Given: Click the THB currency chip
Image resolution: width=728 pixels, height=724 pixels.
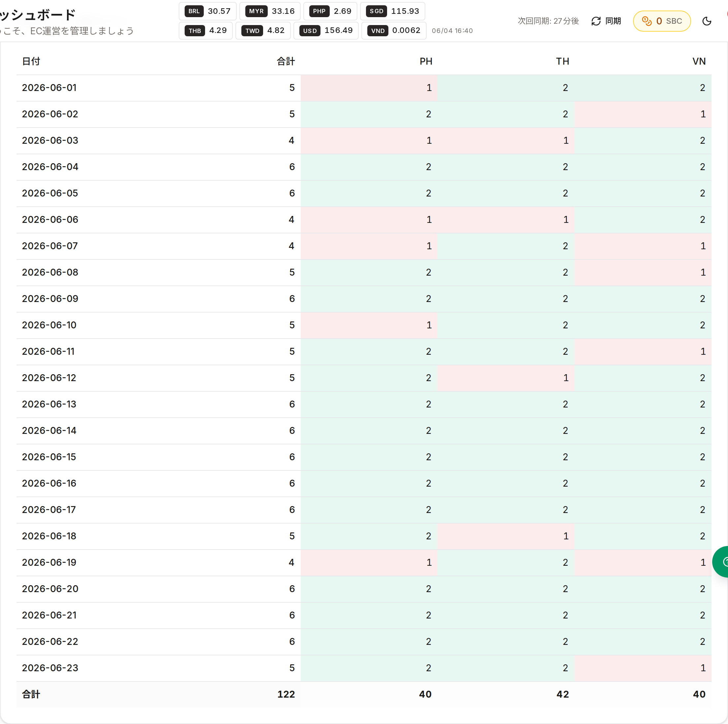Looking at the screenshot, I should (x=206, y=31).
